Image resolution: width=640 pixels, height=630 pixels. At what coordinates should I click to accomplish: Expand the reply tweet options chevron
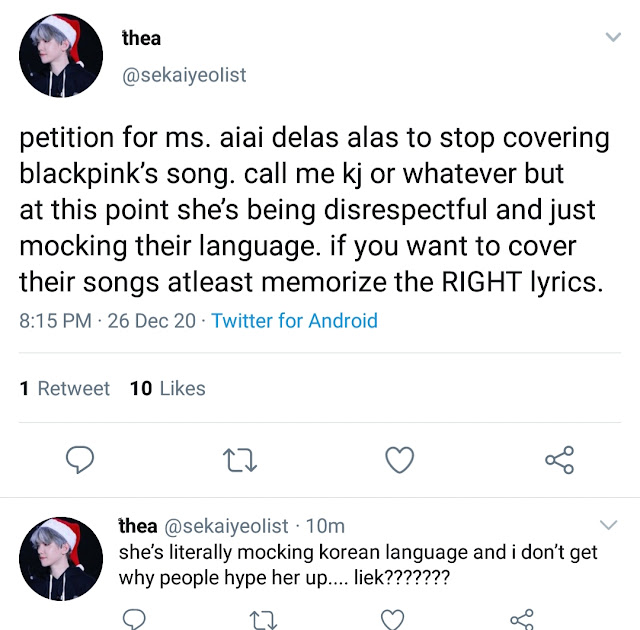coord(609,524)
